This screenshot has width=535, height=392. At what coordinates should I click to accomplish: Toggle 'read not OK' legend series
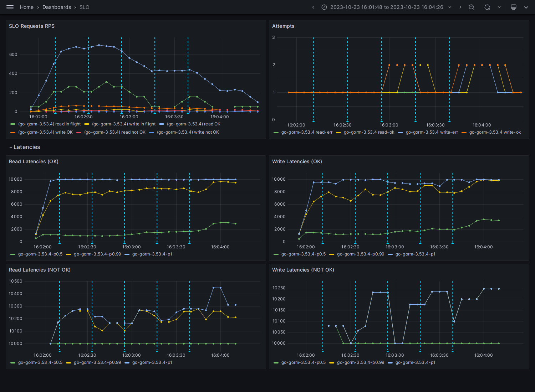tap(115, 132)
